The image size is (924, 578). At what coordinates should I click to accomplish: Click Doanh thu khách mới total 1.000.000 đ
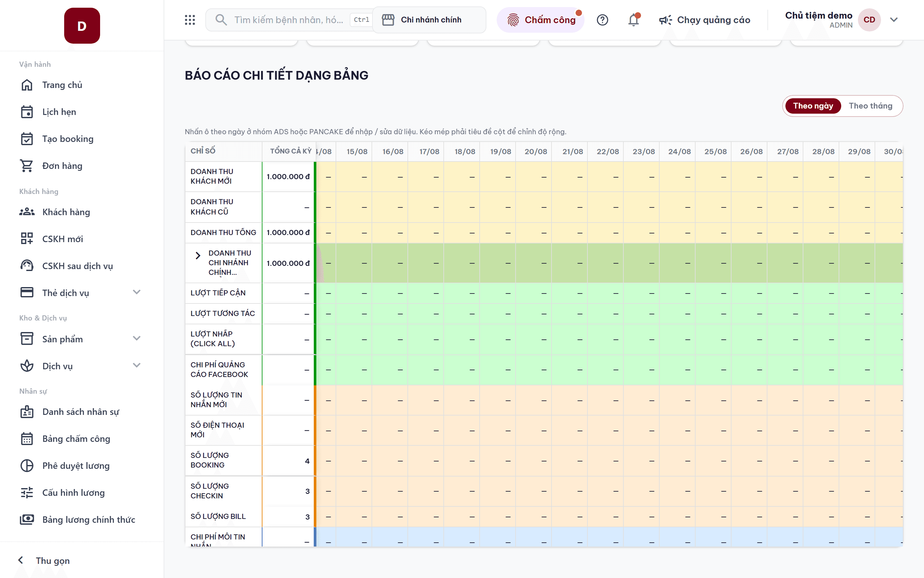[288, 177]
